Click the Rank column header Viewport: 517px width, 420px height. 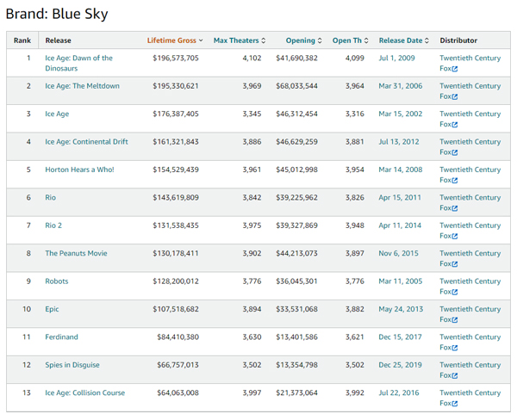[x=22, y=40]
